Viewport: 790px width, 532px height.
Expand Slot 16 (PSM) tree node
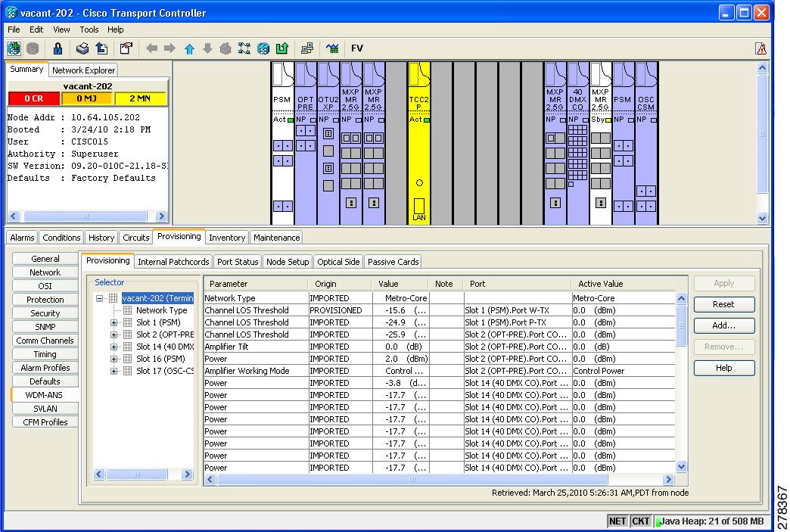tap(114, 359)
